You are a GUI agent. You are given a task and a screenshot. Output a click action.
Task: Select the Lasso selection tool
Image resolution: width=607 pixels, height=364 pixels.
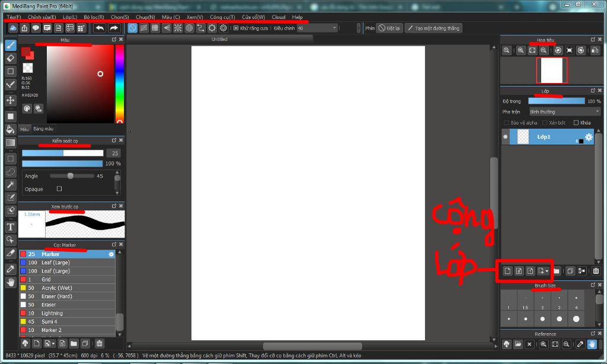(x=11, y=171)
